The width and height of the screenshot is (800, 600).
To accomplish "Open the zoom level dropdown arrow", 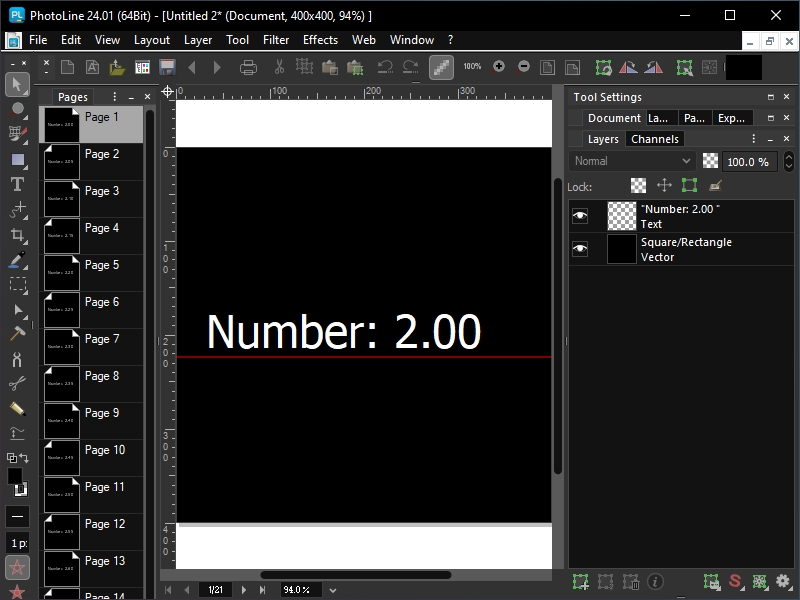I will coord(333,590).
